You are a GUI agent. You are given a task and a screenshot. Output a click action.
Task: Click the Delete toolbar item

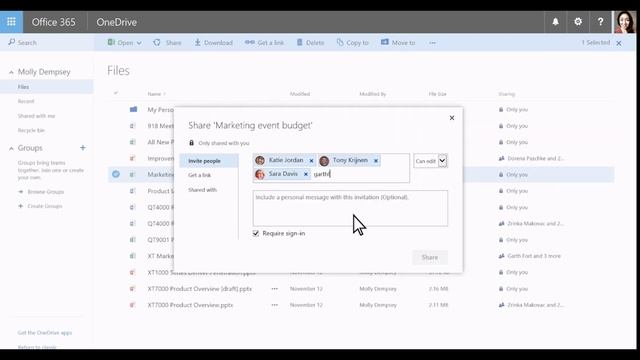[310, 42]
